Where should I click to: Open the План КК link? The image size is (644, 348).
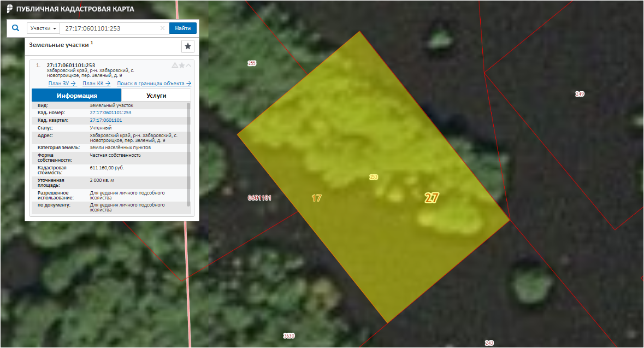[96, 84]
